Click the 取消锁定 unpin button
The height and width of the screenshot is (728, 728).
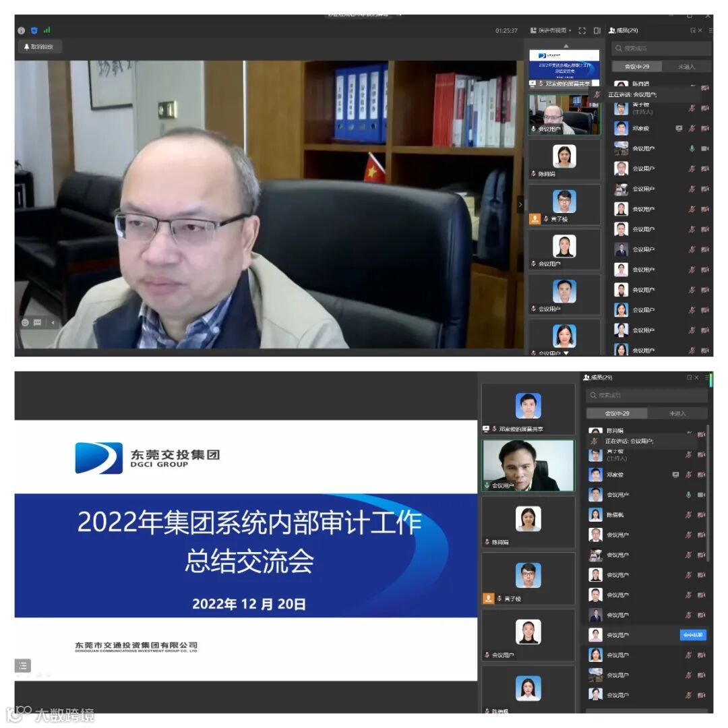(39, 47)
